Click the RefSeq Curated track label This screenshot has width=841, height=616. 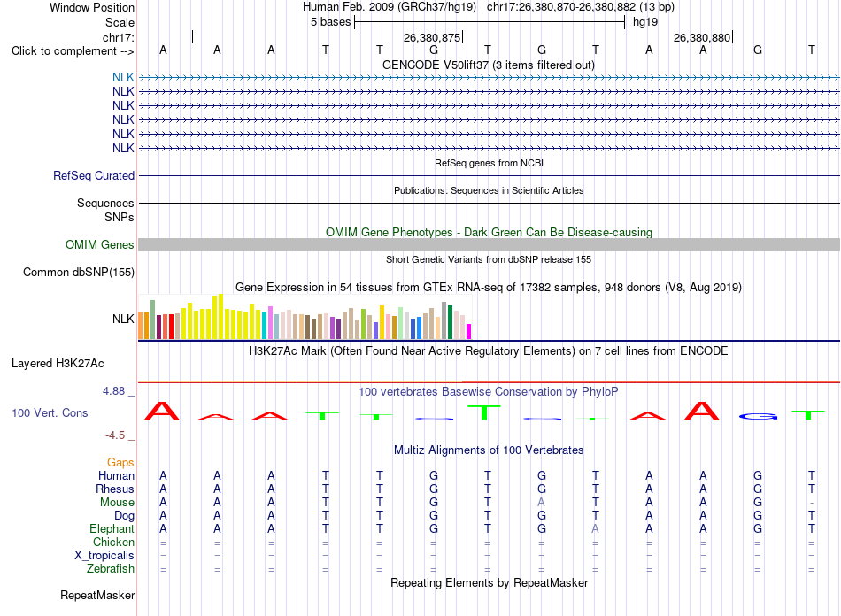pos(94,175)
